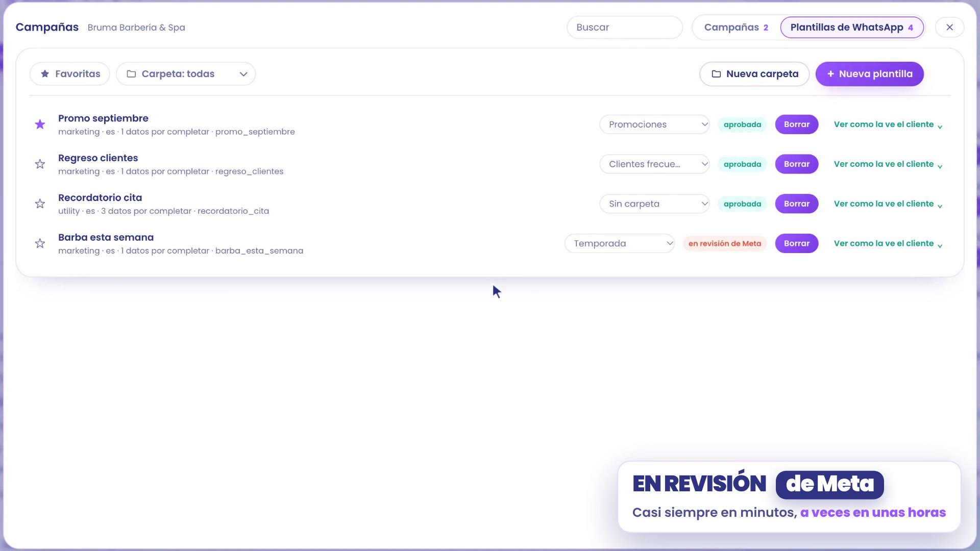
Task: Expand client preview for Barba esta semana
Action: pos(888,244)
